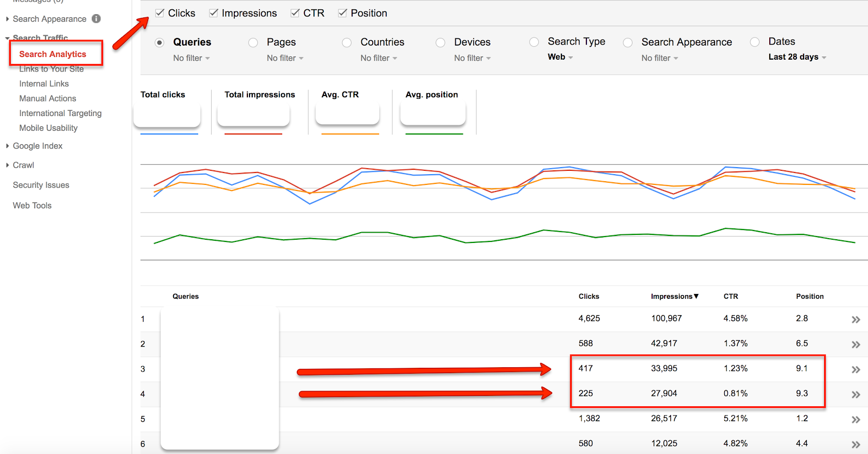Click double-chevron for query row 6

click(856, 444)
